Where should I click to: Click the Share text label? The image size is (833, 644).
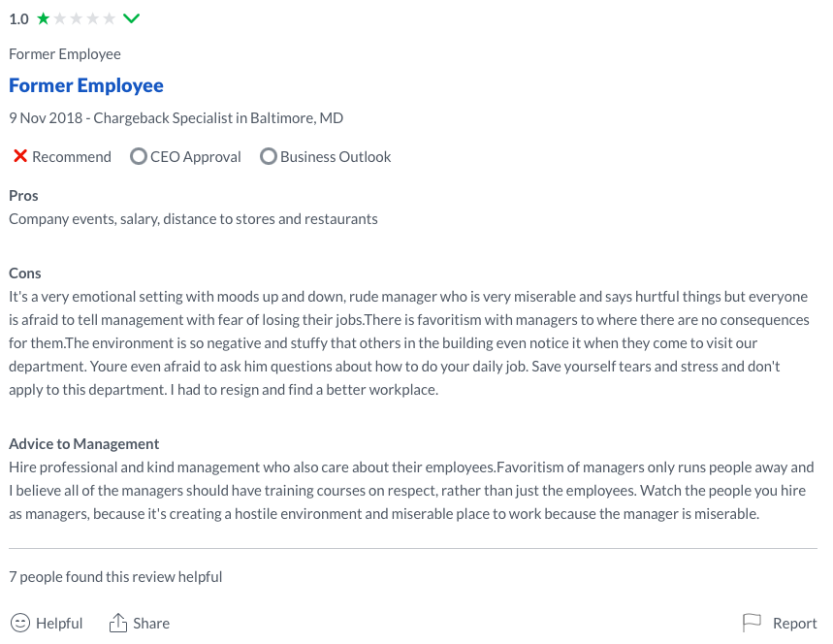[151, 624]
